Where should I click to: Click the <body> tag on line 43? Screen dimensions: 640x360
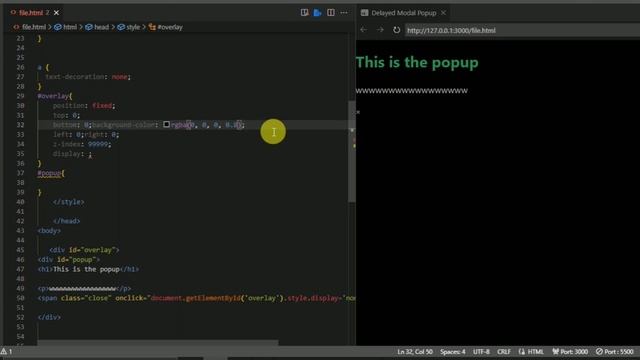(x=49, y=231)
